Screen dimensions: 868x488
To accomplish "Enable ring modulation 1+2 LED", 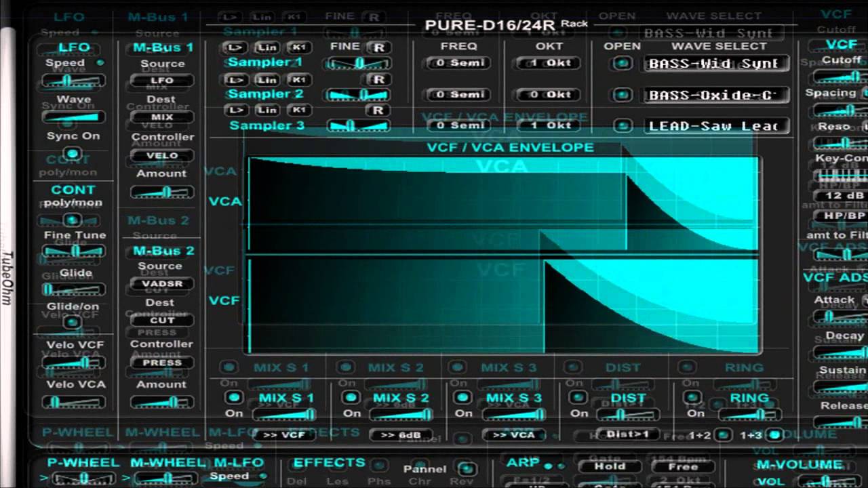I will coord(724,434).
